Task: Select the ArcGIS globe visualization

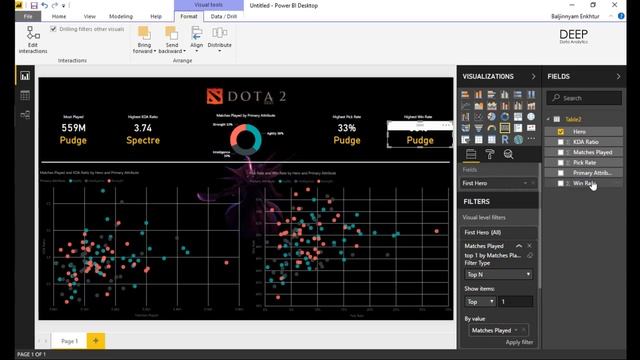Action: coord(518,140)
